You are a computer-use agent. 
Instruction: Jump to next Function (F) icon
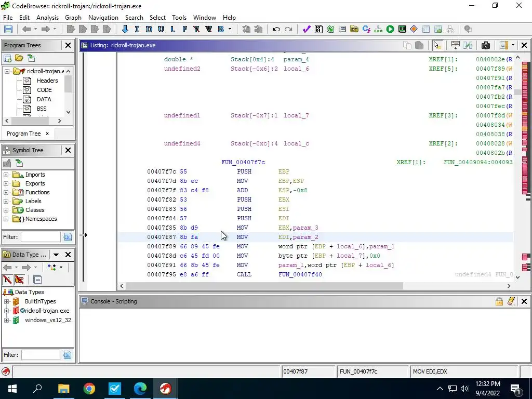184,29
